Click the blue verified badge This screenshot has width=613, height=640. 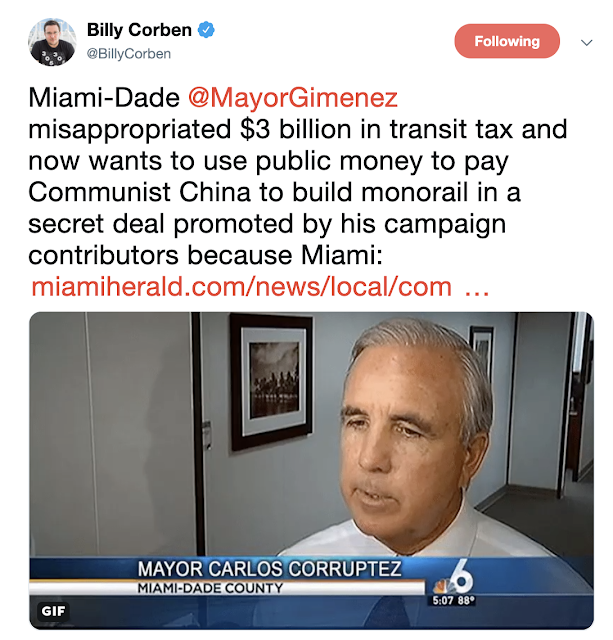tap(206, 30)
